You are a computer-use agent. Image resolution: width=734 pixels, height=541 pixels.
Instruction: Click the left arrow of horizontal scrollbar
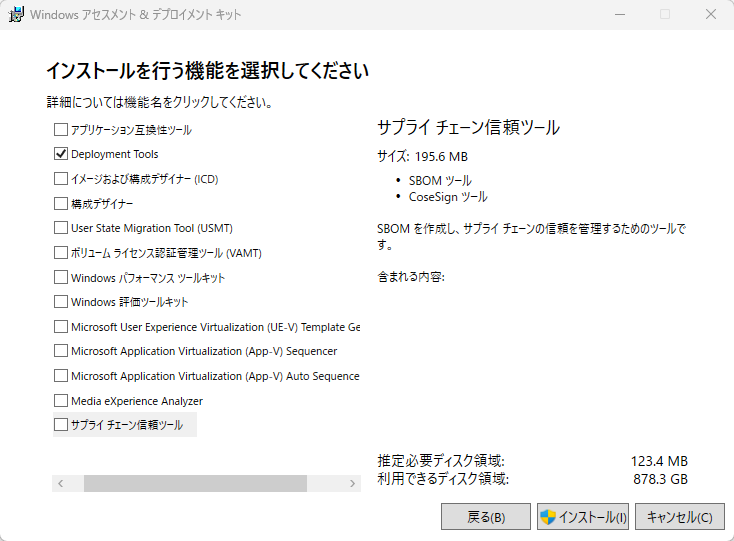(x=61, y=483)
